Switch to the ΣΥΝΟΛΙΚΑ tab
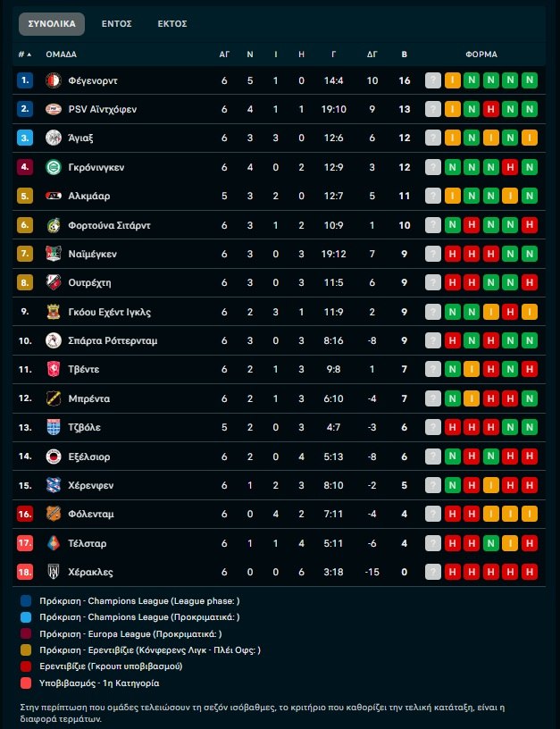Viewport: 560px width, 729px height. click(x=52, y=24)
